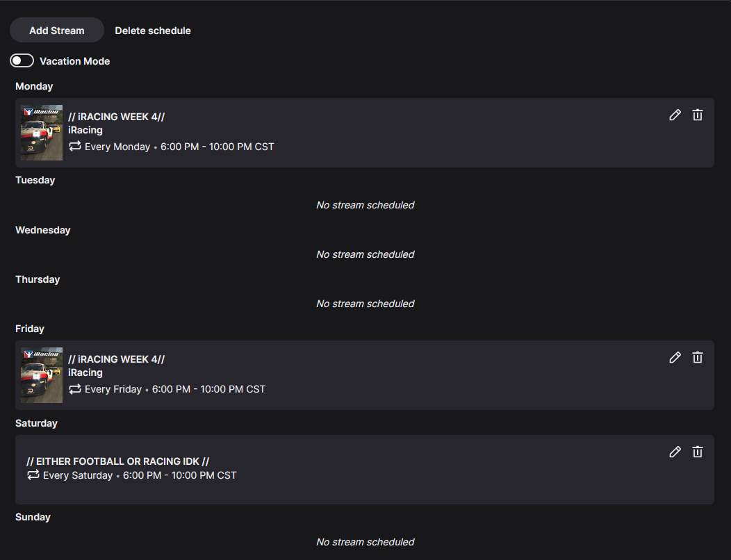Open the Friday stream's pencil edit icon

pyautogui.click(x=675, y=358)
